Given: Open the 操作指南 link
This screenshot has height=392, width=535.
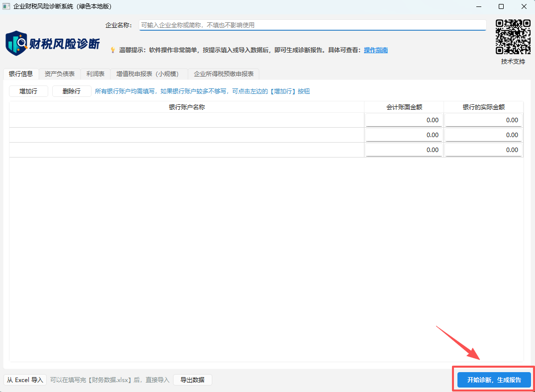Looking at the screenshot, I should (376, 50).
